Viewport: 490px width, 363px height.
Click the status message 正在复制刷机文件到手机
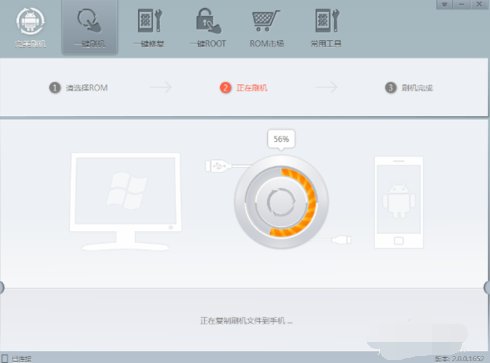[x=246, y=321]
